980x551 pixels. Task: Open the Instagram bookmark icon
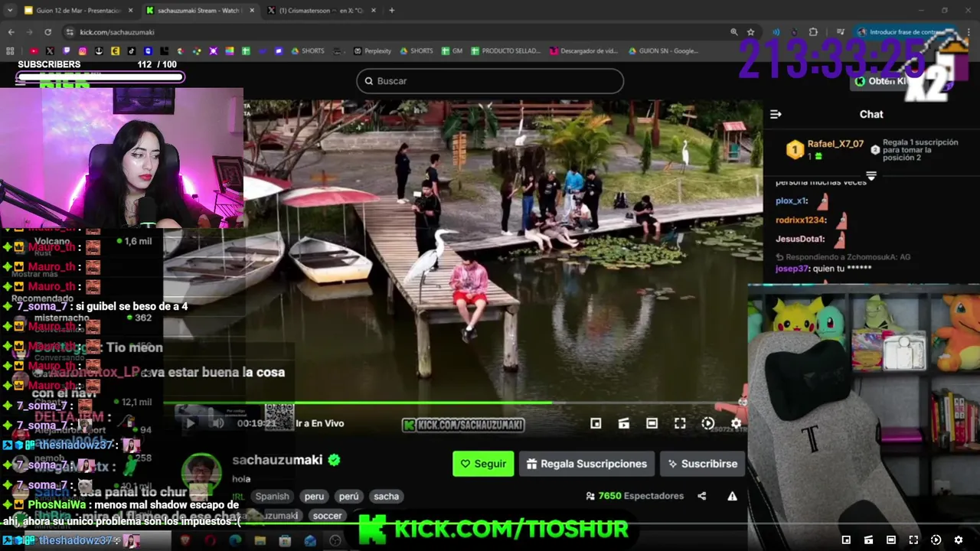[x=83, y=51]
